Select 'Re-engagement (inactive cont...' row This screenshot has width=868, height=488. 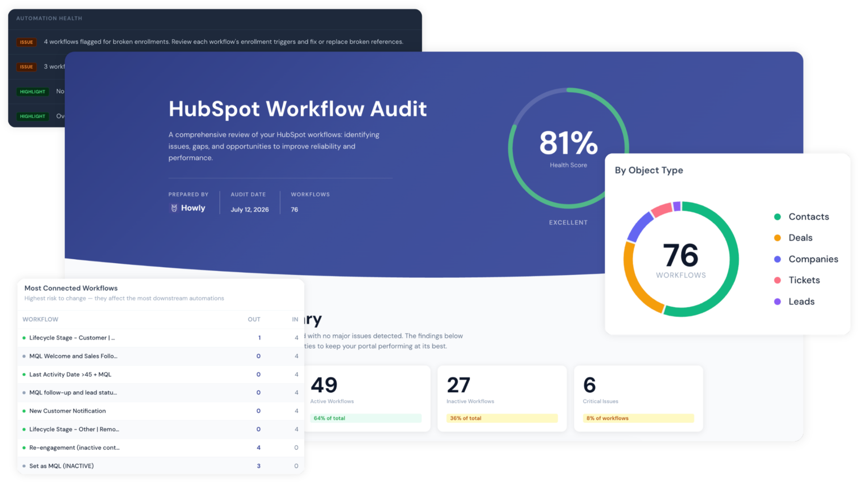tap(161, 448)
